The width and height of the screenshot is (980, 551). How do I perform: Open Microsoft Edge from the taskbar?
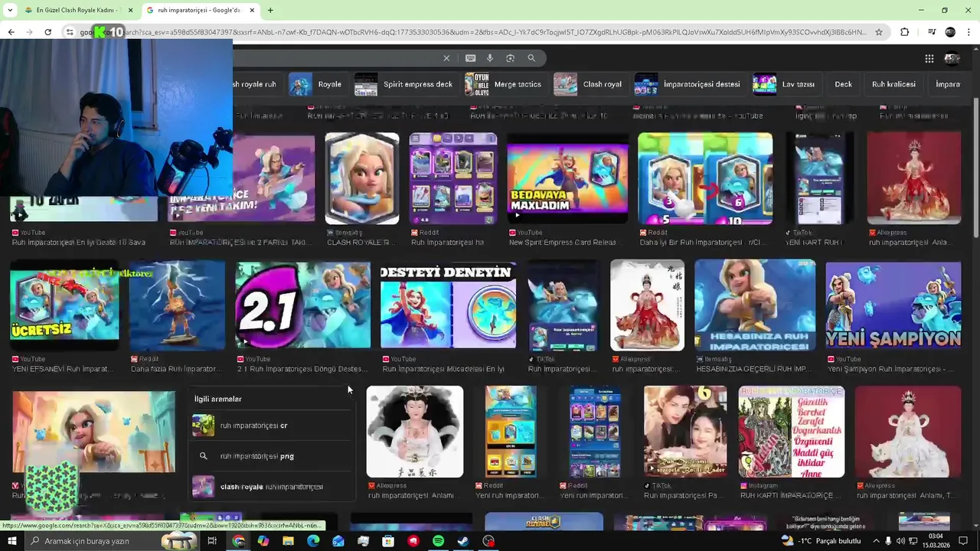(313, 541)
